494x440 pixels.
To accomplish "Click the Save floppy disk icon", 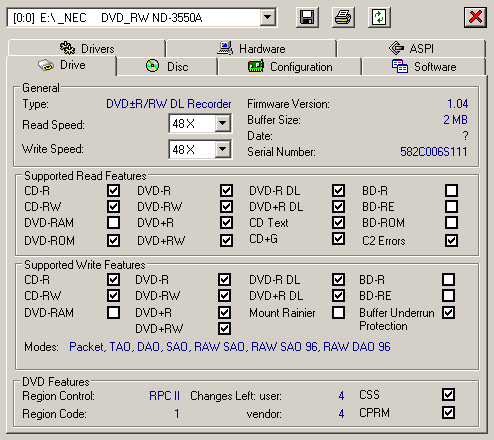I will click(307, 17).
